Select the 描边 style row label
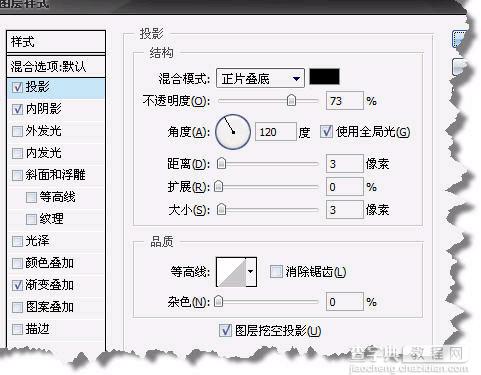Viewport: 481px width, 375px height. [x=38, y=329]
